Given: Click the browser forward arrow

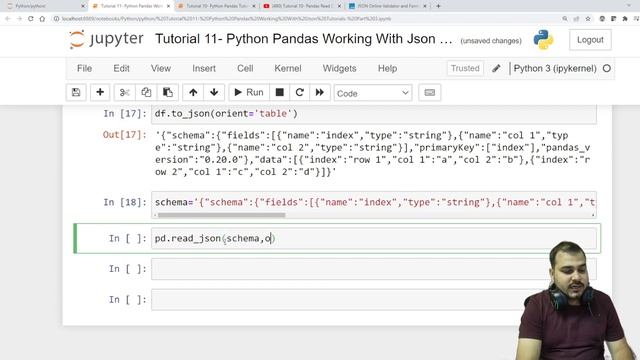Looking at the screenshot, I should [x=19, y=19].
